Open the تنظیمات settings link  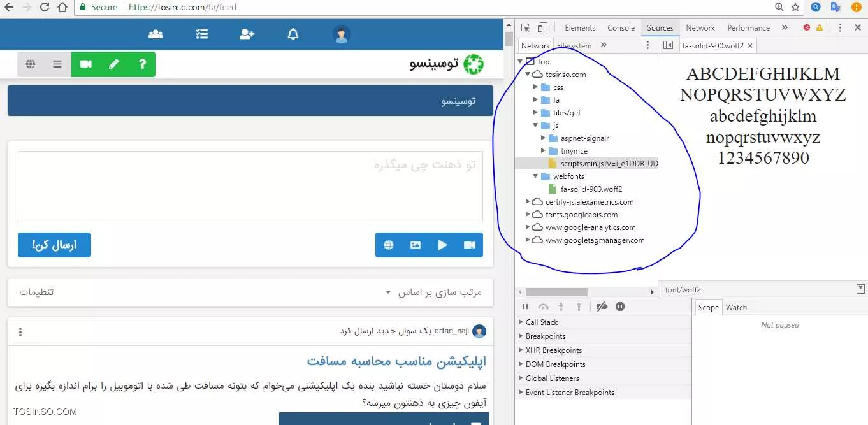tap(36, 292)
